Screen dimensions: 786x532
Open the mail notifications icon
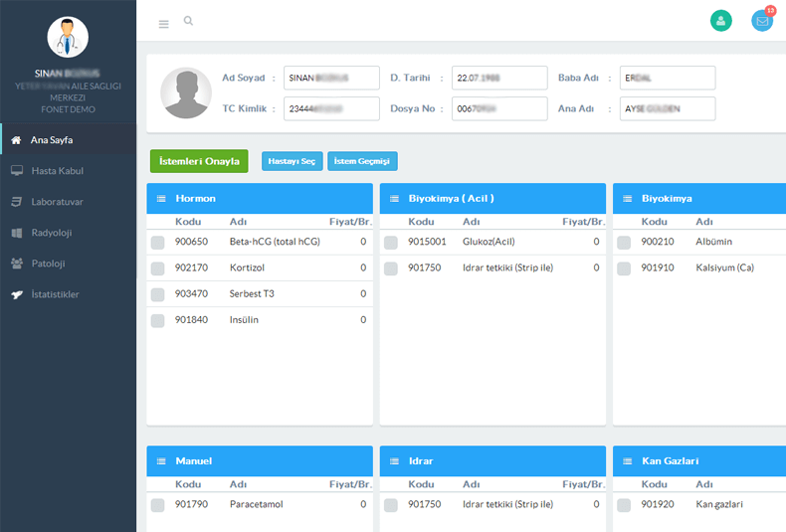pyautogui.click(x=762, y=20)
